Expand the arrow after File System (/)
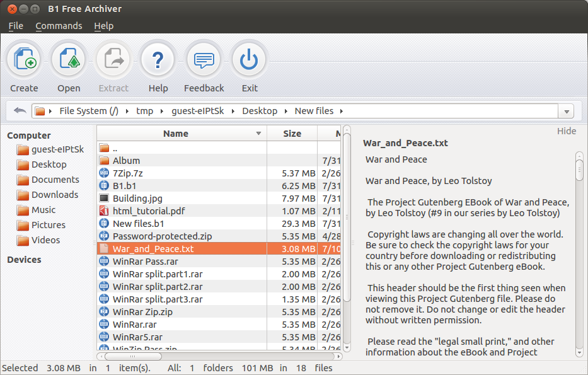The height and width of the screenshot is (375, 588). tap(127, 111)
